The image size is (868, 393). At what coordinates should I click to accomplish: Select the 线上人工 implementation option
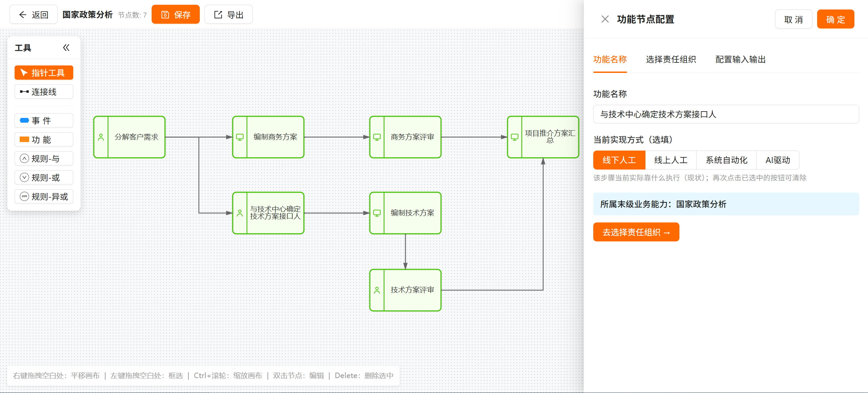pos(671,160)
